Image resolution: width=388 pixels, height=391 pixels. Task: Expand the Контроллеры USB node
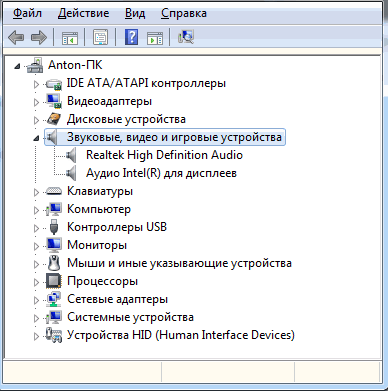[36, 228]
